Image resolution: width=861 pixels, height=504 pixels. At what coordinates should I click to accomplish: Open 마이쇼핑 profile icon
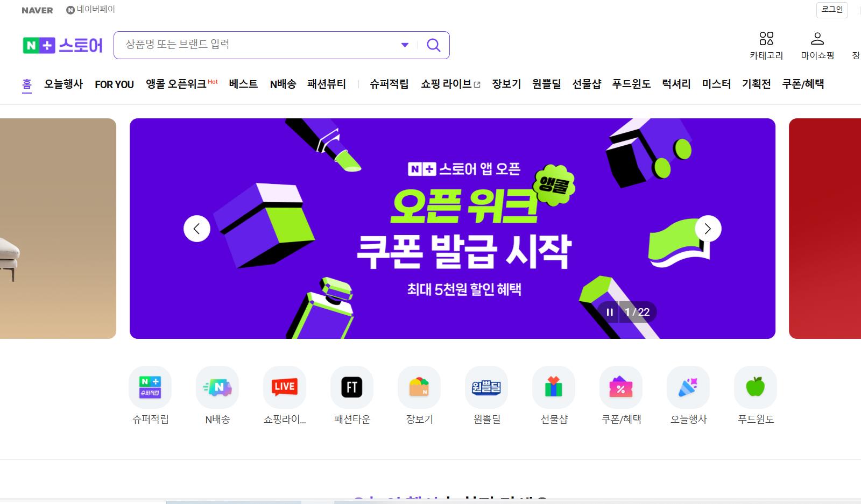click(x=817, y=39)
